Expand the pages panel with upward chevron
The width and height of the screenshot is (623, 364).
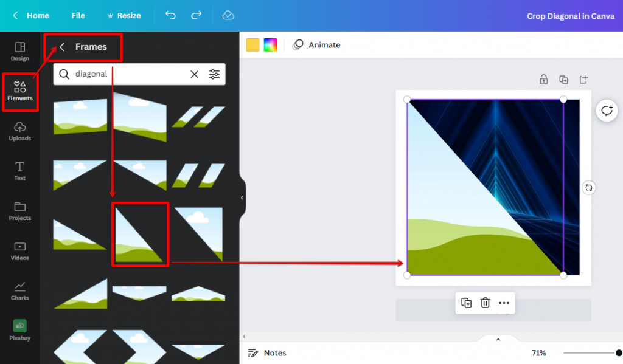[x=498, y=339]
